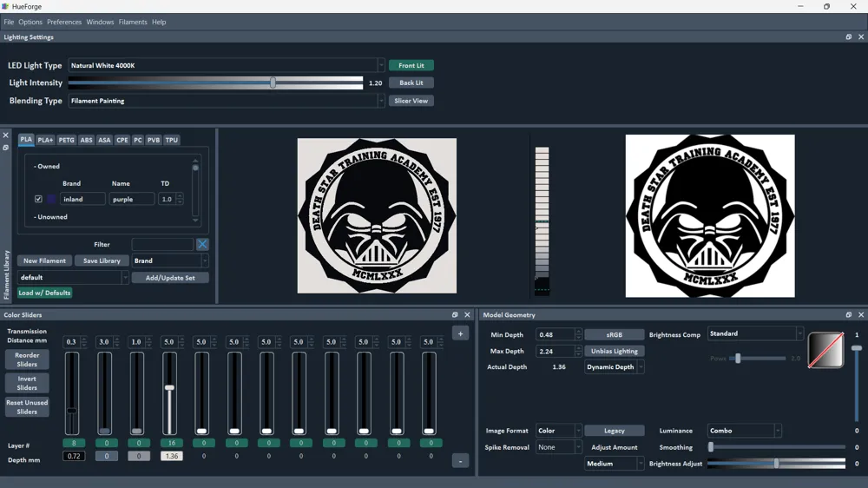The width and height of the screenshot is (868, 488).
Task: Close the Color Sliders panel
Action: [467, 314]
